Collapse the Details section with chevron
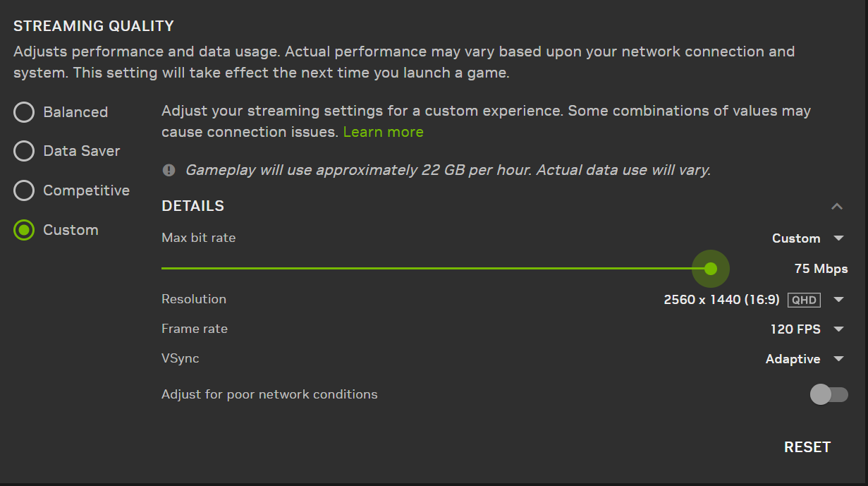The height and width of the screenshot is (486, 868). pos(837,207)
